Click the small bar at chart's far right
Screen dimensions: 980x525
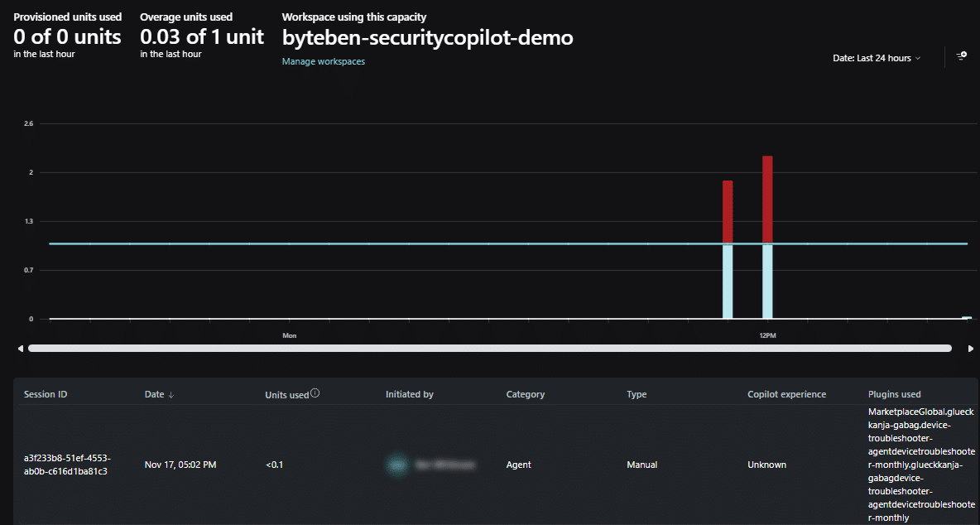[966, 317]
